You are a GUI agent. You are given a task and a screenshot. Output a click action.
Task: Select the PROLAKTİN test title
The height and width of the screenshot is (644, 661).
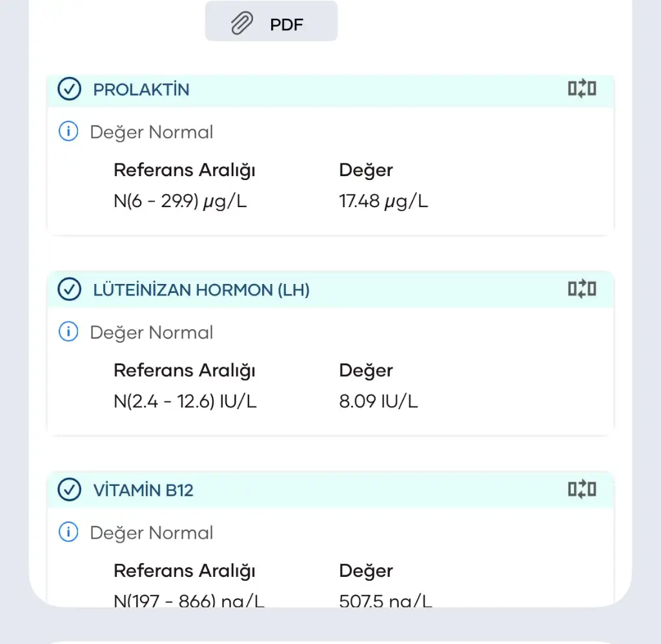pyautogui.click(x=141, y=90)
